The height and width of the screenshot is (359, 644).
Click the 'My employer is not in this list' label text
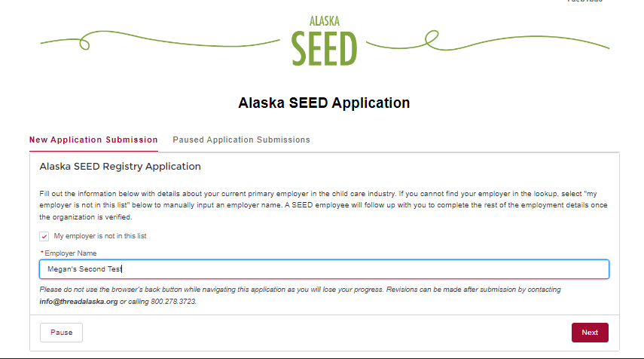point(100,236)
